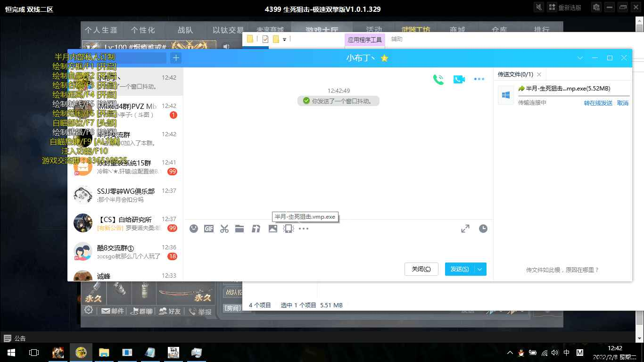Open the game launcher settings gear icon
Viewport: 644px width, 362px height.
(596, 7)
